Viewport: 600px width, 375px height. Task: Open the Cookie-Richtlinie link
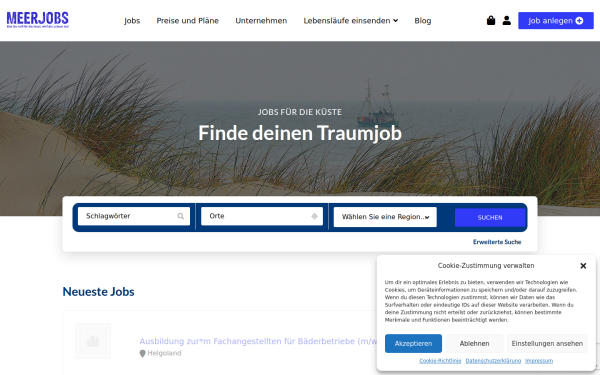(x=440, y=361)
